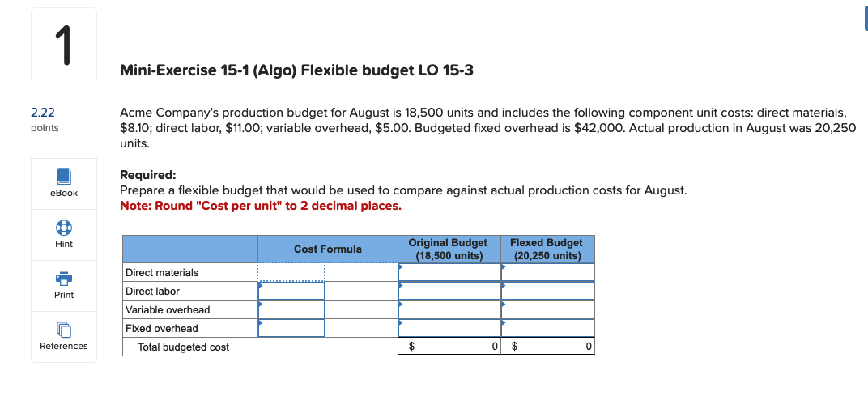Click Fixed overhead Original Budget cell
The height and width of the screenshot is (405, 868).
click(449, 328)
